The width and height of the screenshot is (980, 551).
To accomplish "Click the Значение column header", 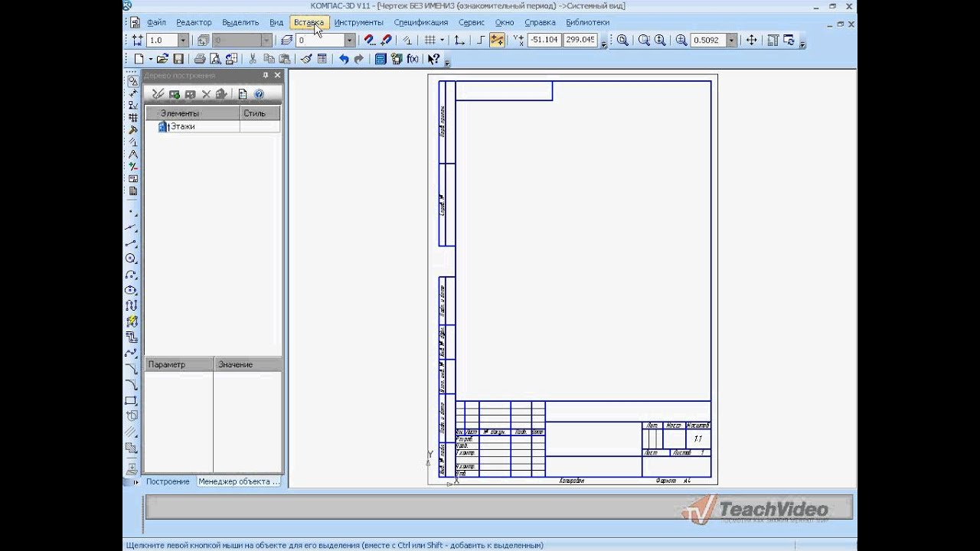I will click(x=248, y=364).
